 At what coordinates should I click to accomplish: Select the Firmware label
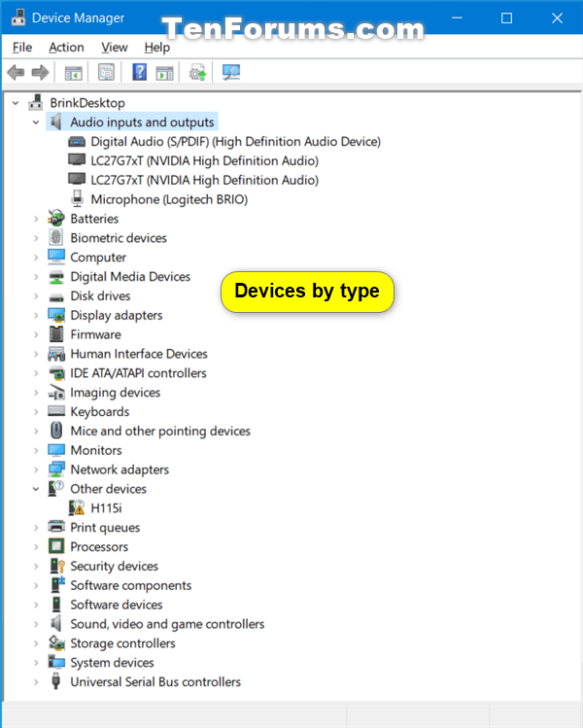pos(95,334)
